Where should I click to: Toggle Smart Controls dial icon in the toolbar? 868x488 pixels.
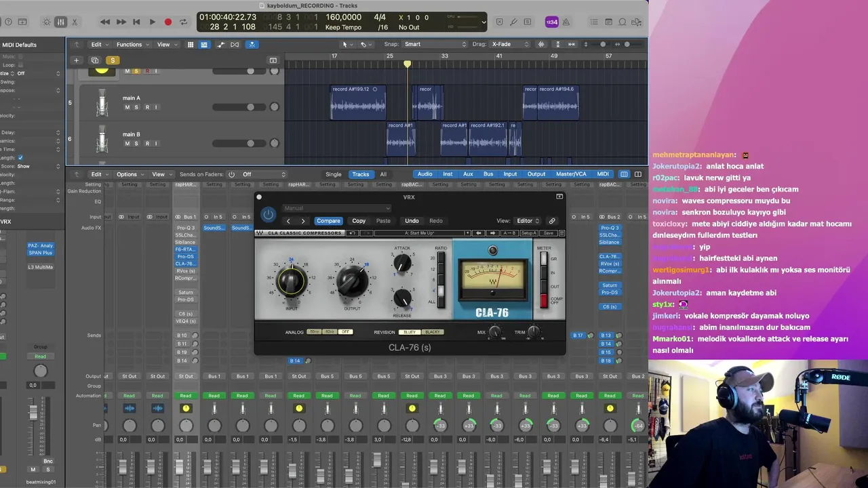pyautogui.click(x=46, y=22)
